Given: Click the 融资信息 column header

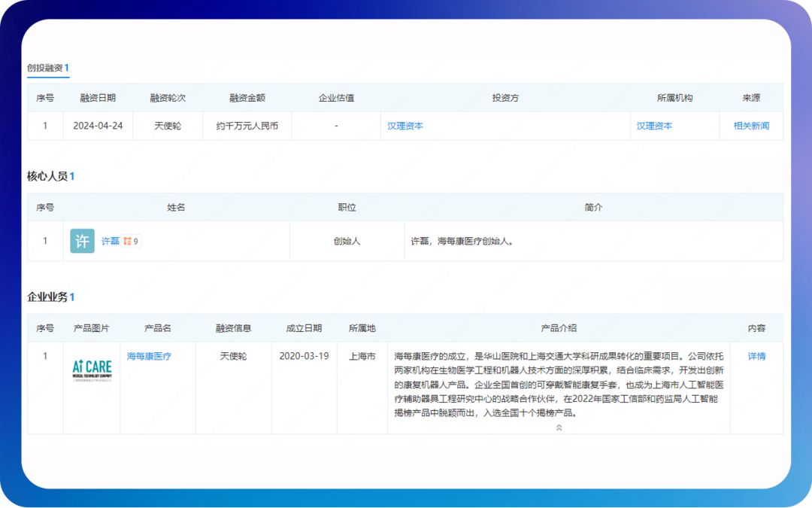Looking at the screenshot, I should tap(234, 328).
